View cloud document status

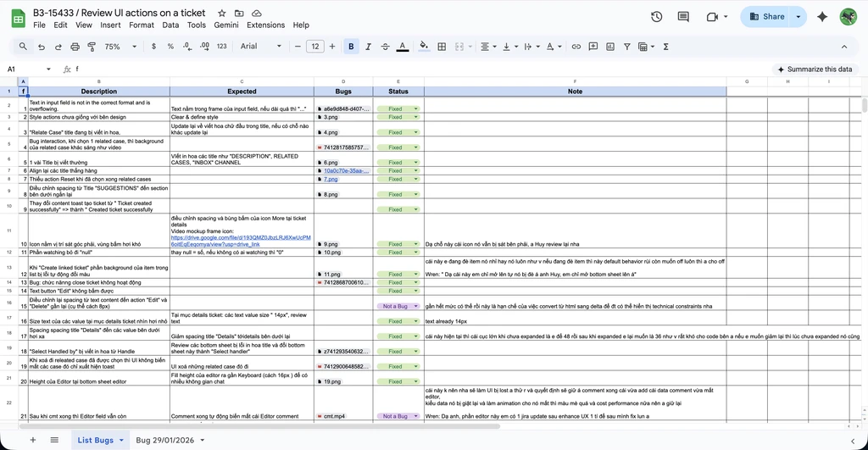[x=256, y=13]
